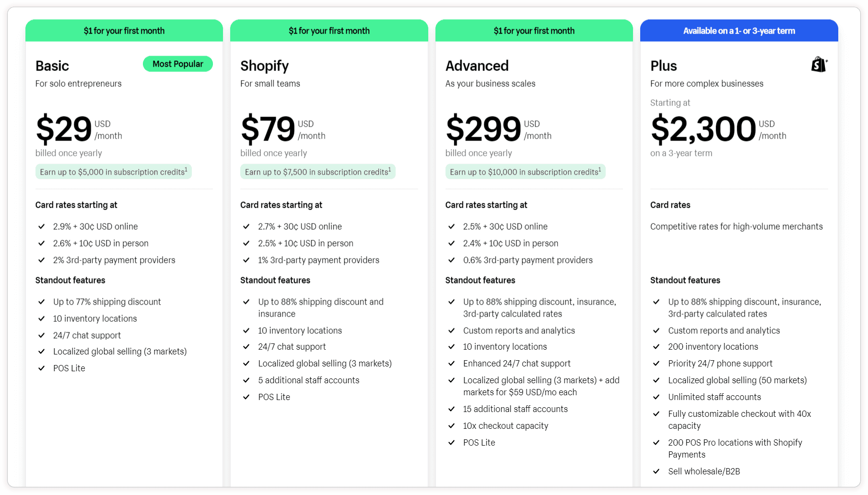The image size is (868, 495).
Task: Click the Shopify plan's $79 price
Action: (x=268, y=129)
